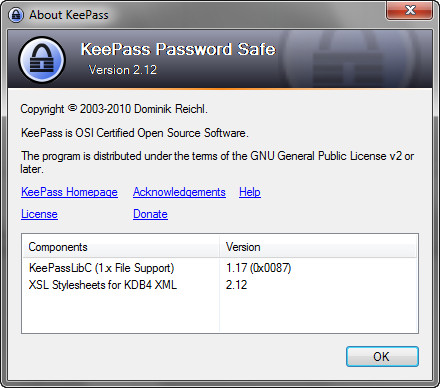Click the 2.12 stylesheet version cell
The width and height of the screenshot is (440, 388).
click(236, 285)
